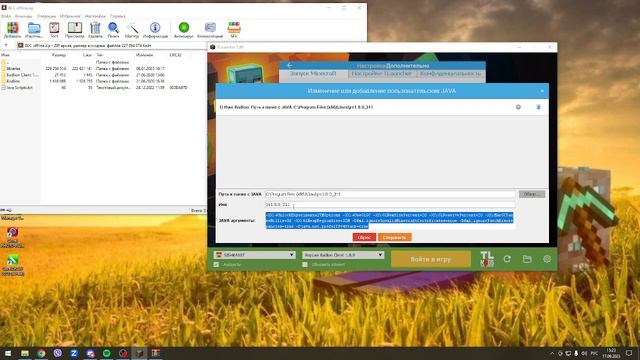The height and width of the screenshot is (360, 640).
Task: Open the Команды menu in WinRAR
Action: (x=23, y=16)
